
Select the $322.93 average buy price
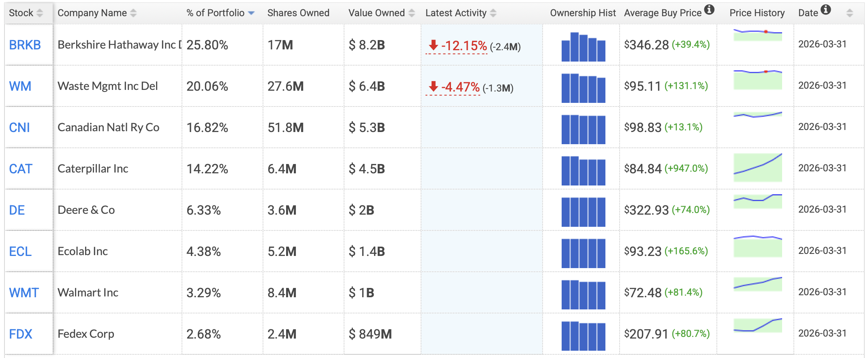(646, 210)
